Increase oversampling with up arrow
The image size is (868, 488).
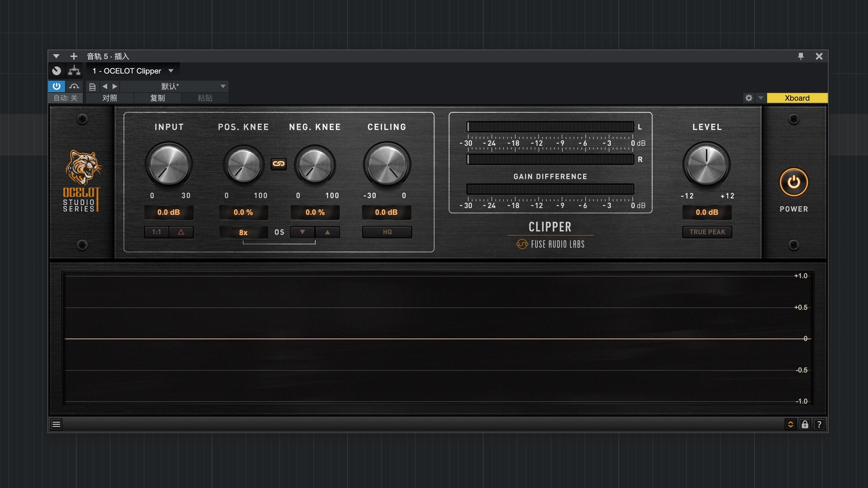click(x=328, y=232)
